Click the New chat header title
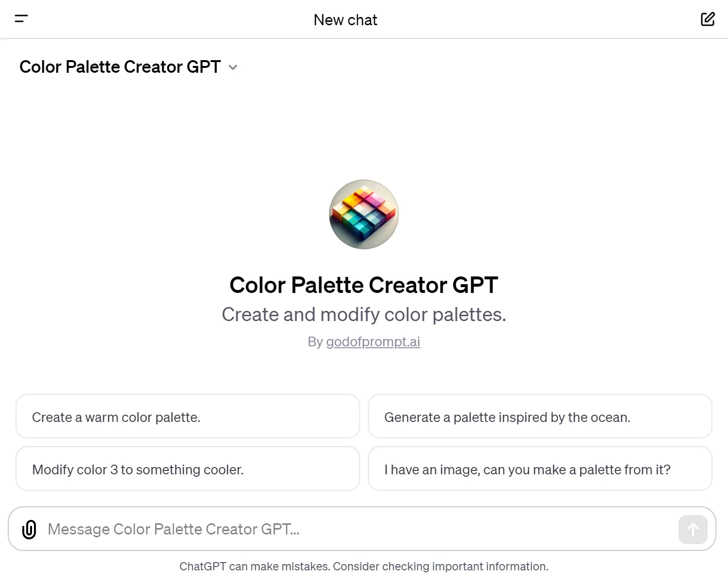 346,19
